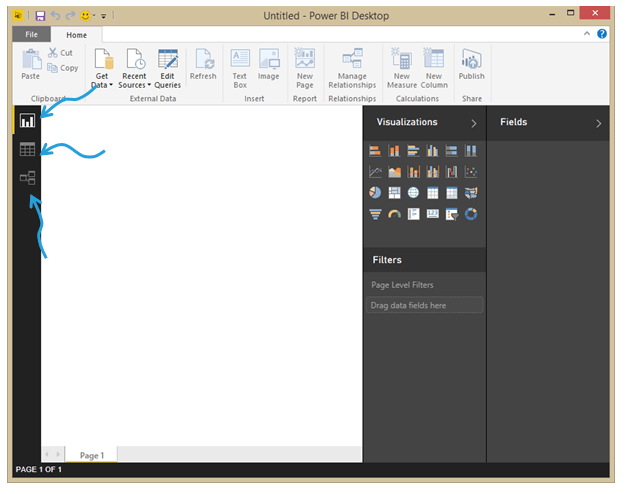Select the Page 1 tab
The height and width of the screenshot is (494, 625).
[x=92, y=455]
